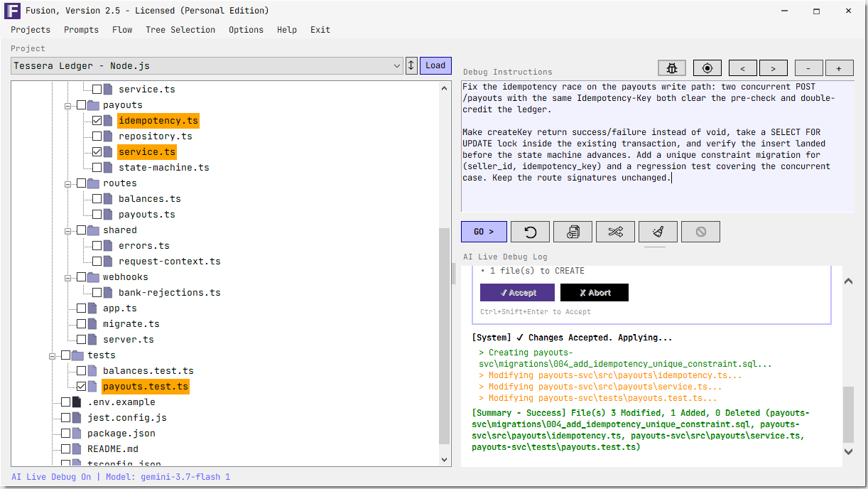
Task: Click the shuffle arrows icon button
Action: 616,232
